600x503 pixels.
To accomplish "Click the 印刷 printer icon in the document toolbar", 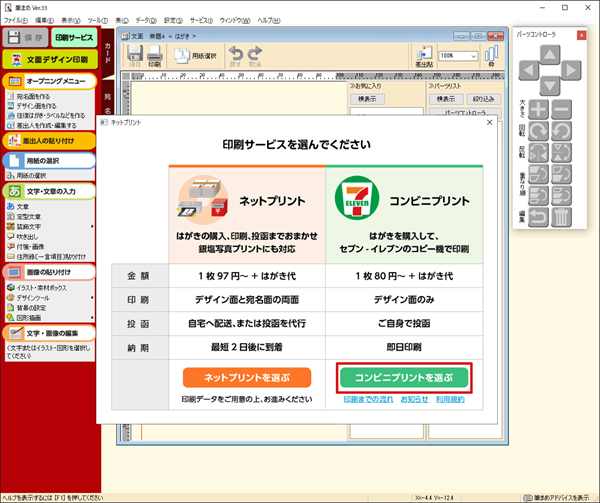I will click(x=155, y=56).
